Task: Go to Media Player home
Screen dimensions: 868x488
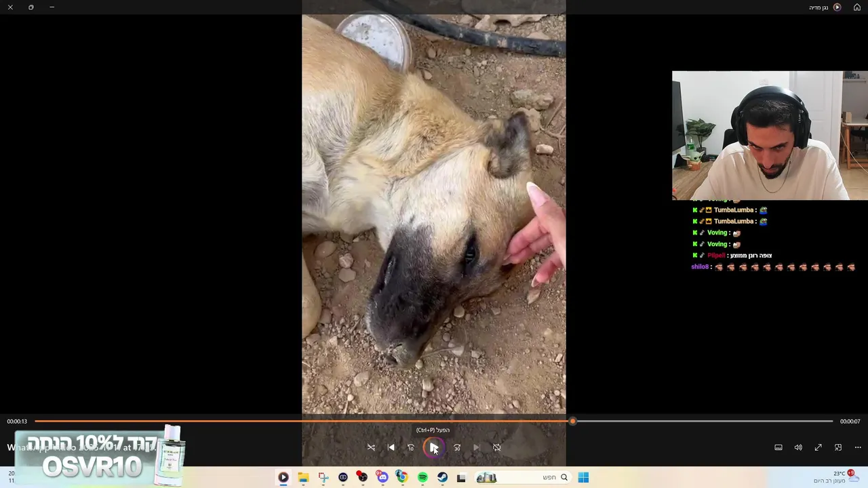Action: pos(856,7)
